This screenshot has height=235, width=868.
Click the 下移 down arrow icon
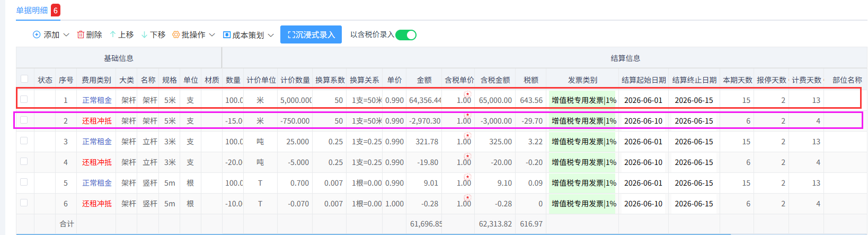[x=145, y=34]
